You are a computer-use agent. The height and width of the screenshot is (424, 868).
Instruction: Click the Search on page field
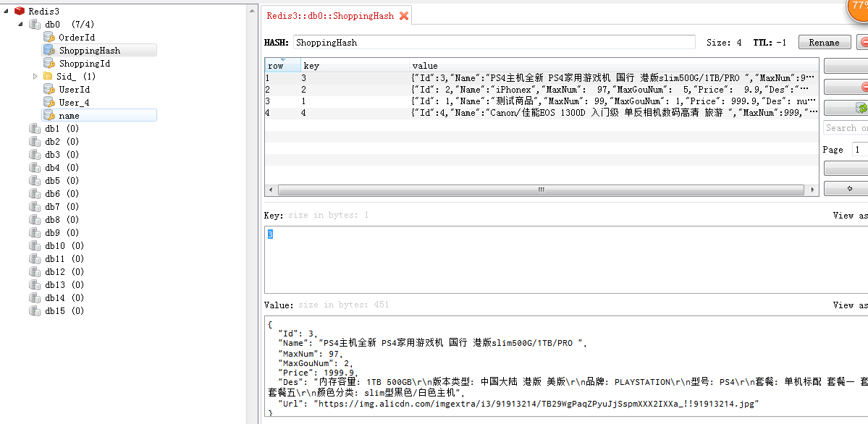(x=846, y=128)
